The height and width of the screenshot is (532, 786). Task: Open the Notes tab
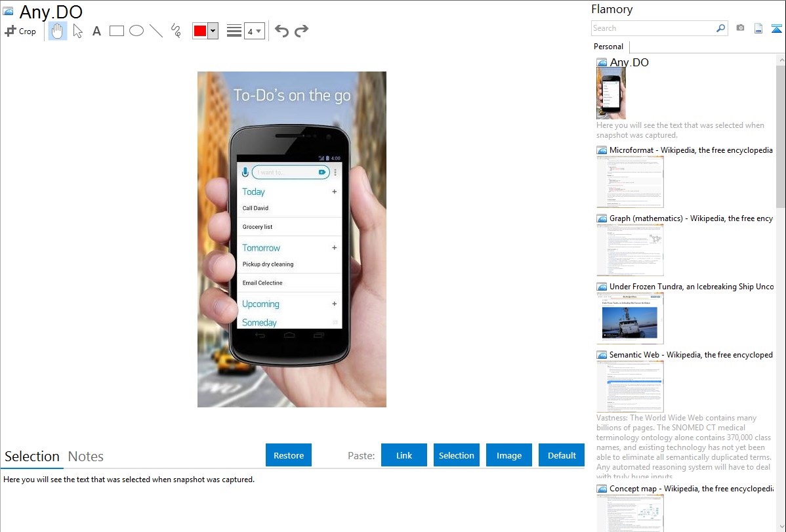[86, 457]
